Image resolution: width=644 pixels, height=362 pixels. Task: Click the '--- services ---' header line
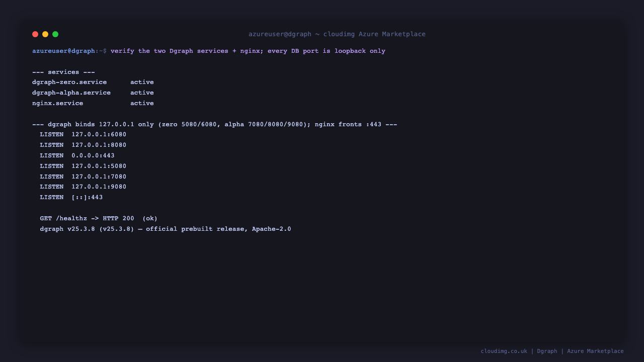click(x=63, y=72)
